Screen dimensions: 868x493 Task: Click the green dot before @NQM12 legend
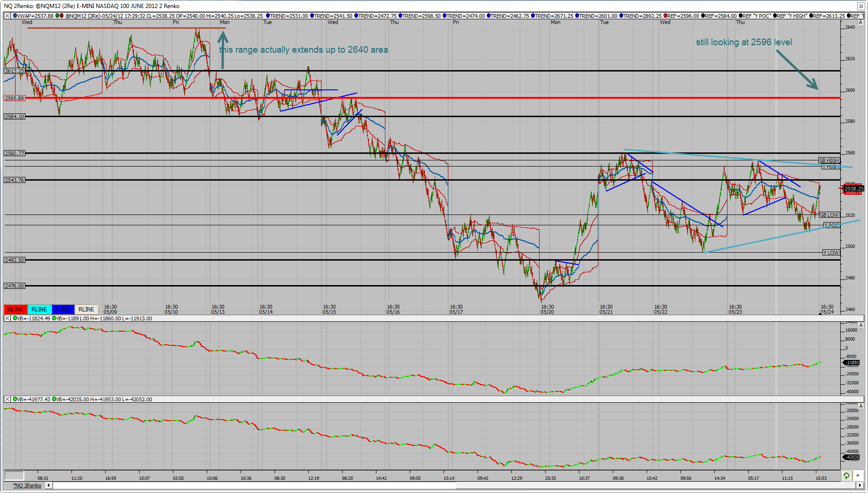(57, 16)
